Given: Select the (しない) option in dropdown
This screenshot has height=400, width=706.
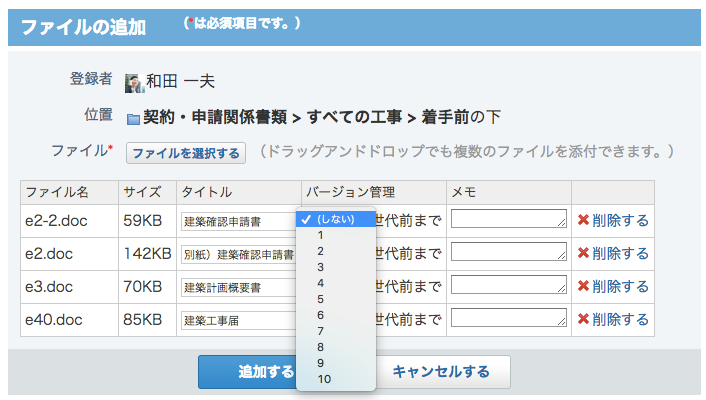Looking at the screenshot, I should point(335,219).
